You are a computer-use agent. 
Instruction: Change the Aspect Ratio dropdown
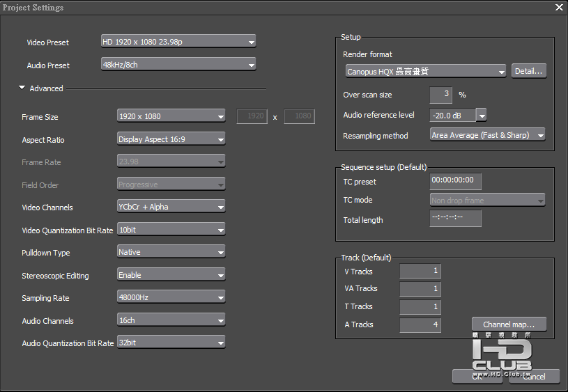171,139
